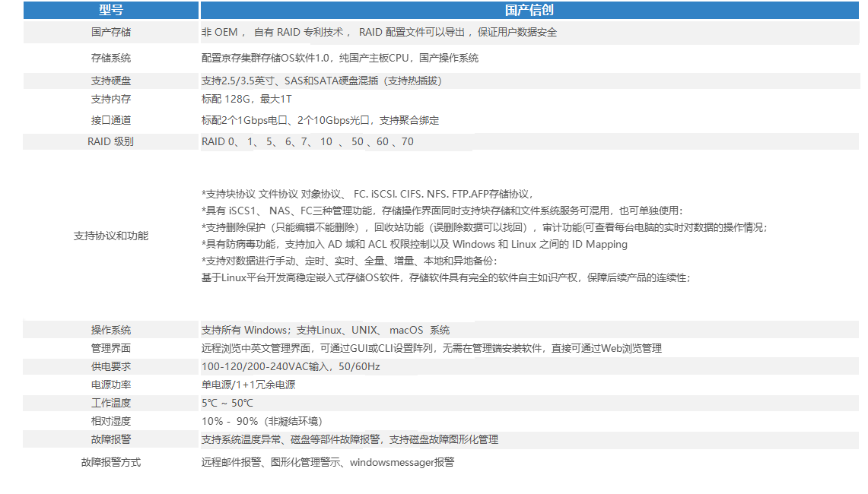Select the 100-120/200-240VAC input value text
Viewport: 868px width, 494px height.
click(291, 366)
